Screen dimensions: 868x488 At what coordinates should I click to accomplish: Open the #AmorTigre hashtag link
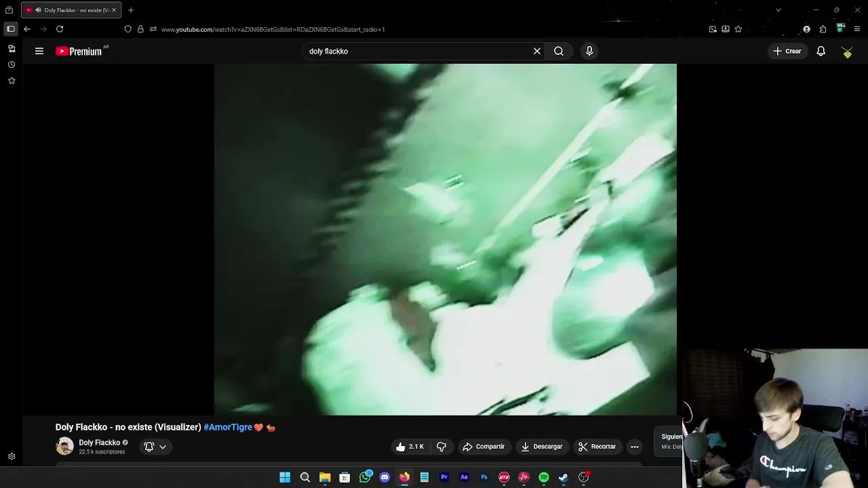[x=228, y=427]
